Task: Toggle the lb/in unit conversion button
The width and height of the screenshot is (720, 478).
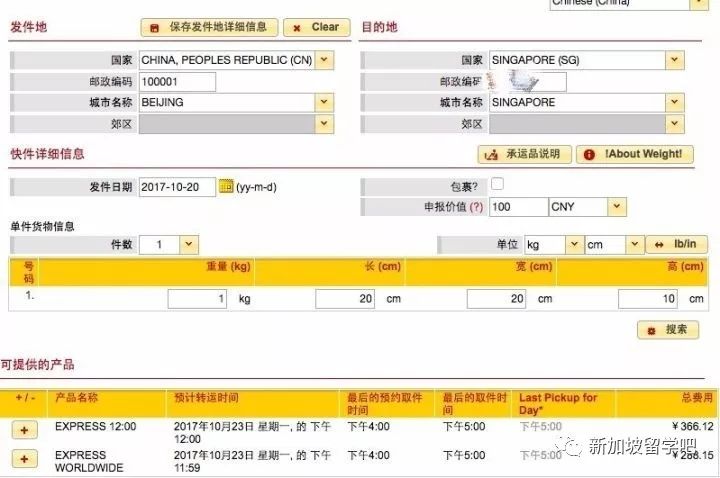Action: tap(677, 245)
